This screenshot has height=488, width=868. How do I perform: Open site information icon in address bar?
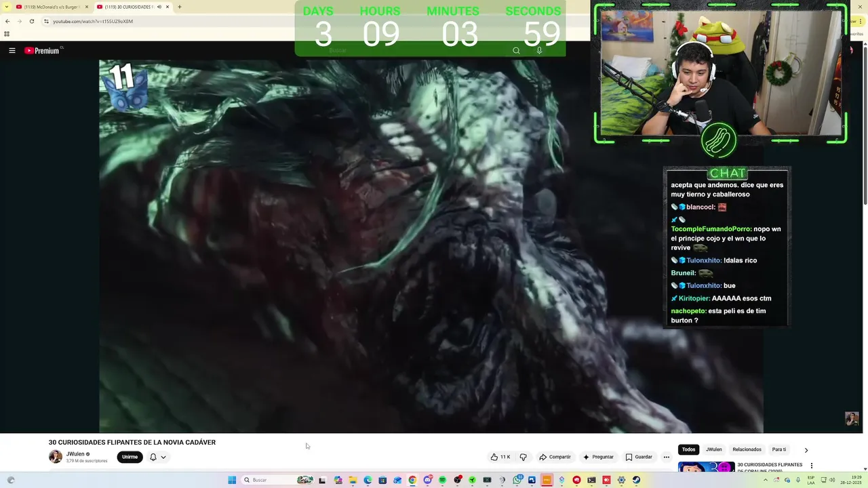(46, 21)
